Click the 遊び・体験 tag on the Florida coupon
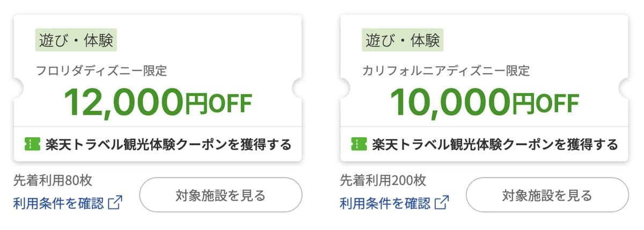 point(76,40)
